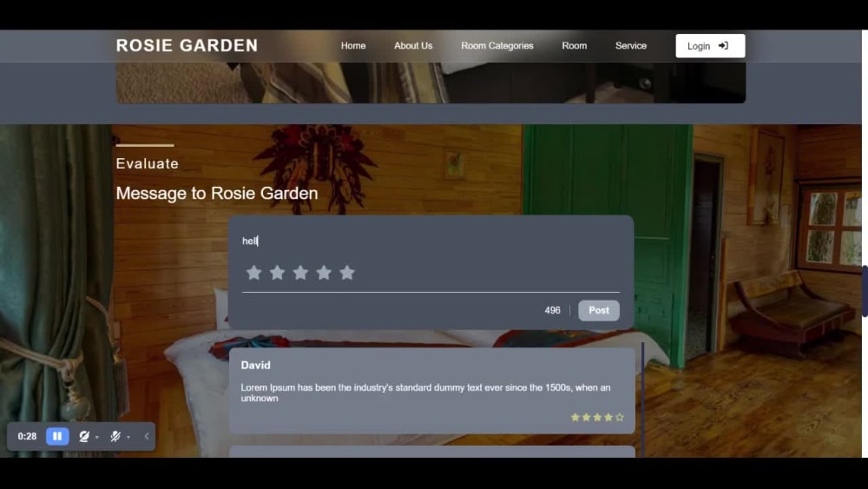Rate four stars in the review form
This screenshot has width=868, height=489.
[324, 273]
